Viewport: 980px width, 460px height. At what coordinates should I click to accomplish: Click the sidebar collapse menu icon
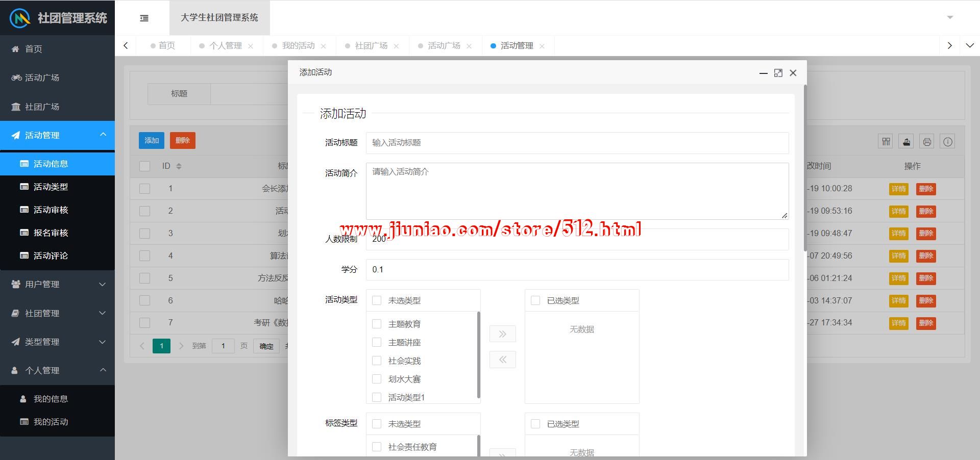pyautogui.click(x=144, y=18)
